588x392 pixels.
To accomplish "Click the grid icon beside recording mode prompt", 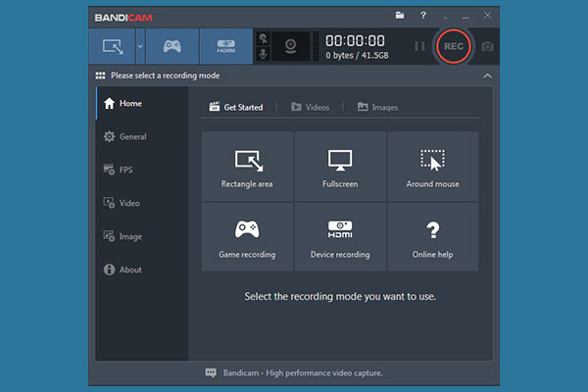I will (x=100, y=75).
